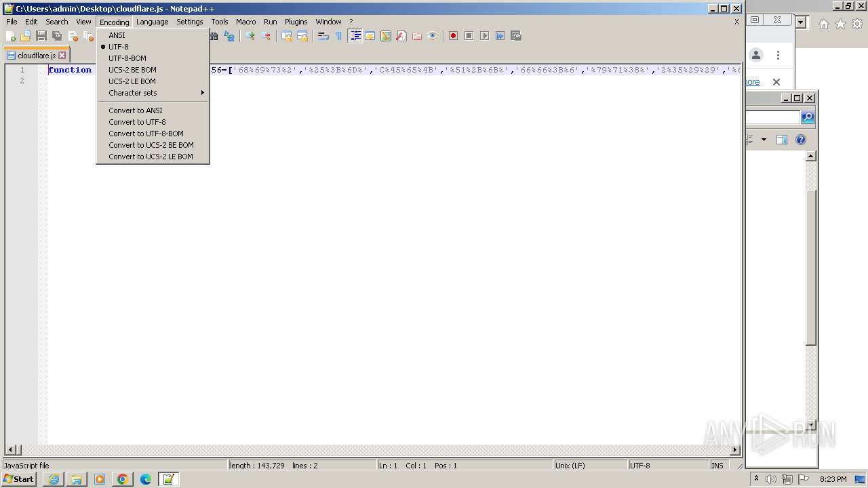Open Microsoft Edge from the taskbar
Image resolution: width=868 pixels, height=488 pixels.
click(x=146, y=479)
